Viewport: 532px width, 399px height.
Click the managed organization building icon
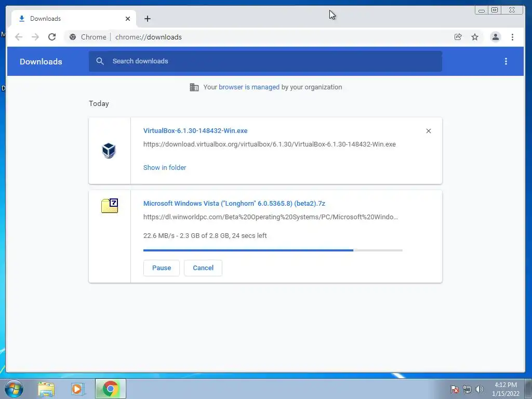[194, 87]
